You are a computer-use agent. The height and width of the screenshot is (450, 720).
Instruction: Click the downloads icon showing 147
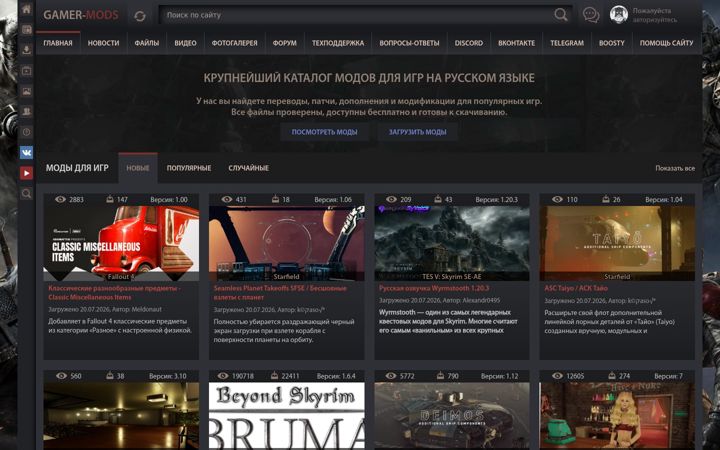110,199
